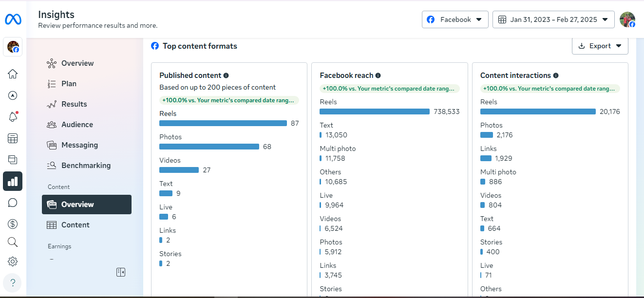This screenshot has width=644, height=298.
Task: Click the Reels bar in Published content
Action: [223, 123]
